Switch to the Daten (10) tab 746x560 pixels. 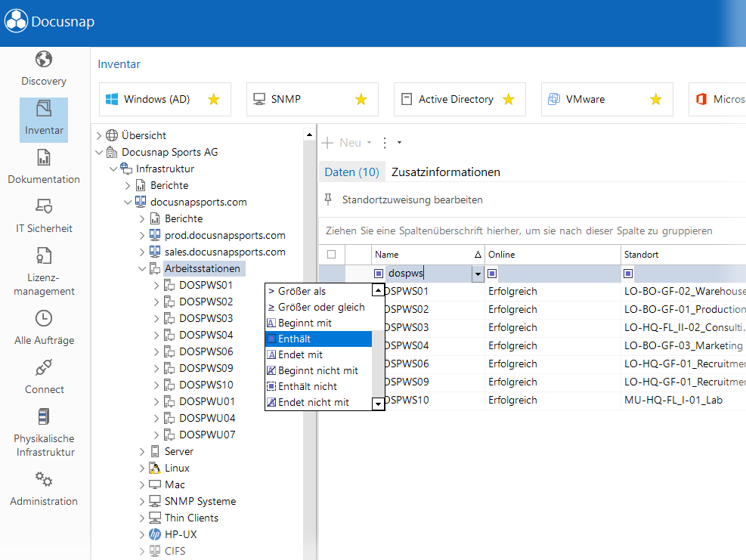coord(351,172)
